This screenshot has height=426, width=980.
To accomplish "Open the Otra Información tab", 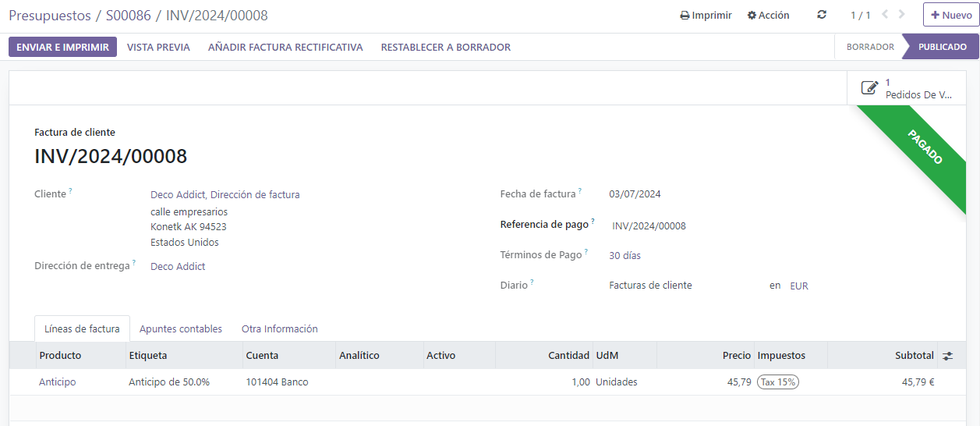I will [x=279, y=329].
